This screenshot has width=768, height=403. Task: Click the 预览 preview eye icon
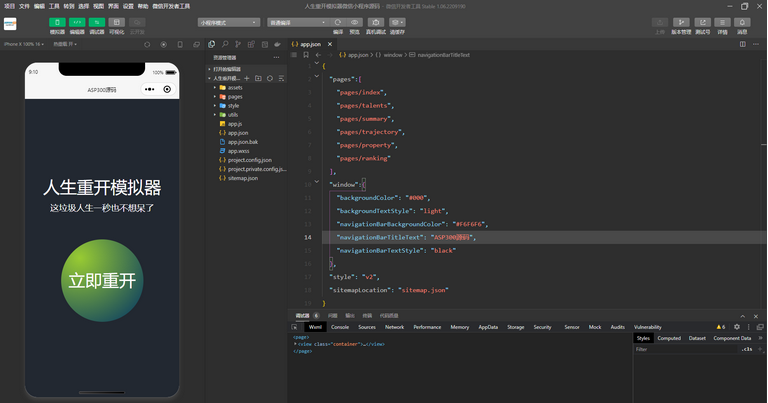[354, 22]
